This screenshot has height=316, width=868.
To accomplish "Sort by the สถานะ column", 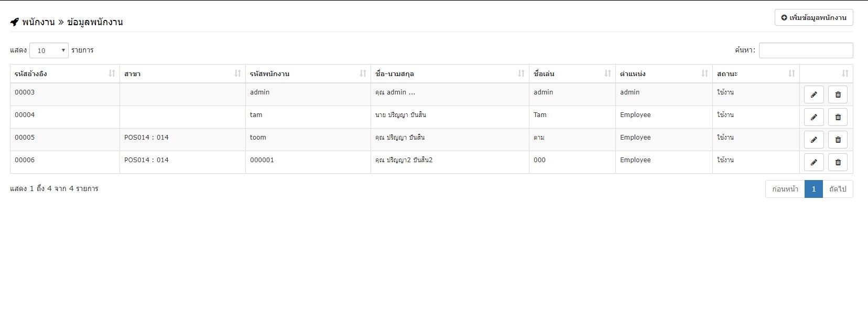I will point(756,73).
